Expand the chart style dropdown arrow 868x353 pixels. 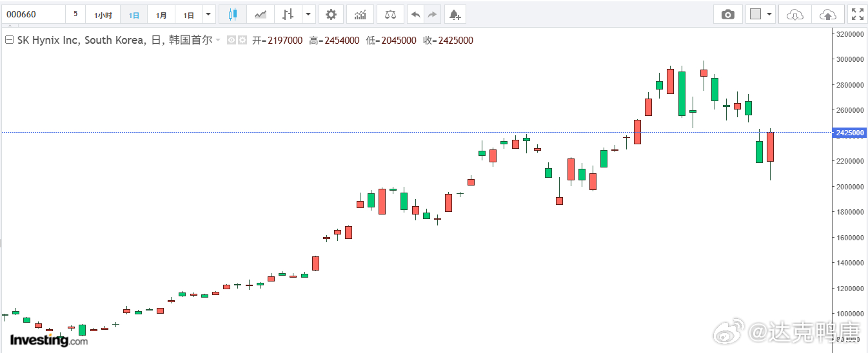(x=309, y=14)
